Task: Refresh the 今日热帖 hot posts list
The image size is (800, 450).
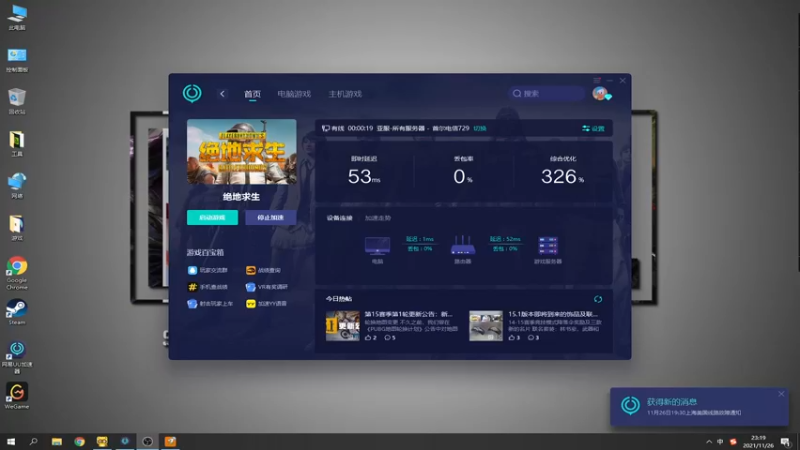Action: tap(598, 299)
